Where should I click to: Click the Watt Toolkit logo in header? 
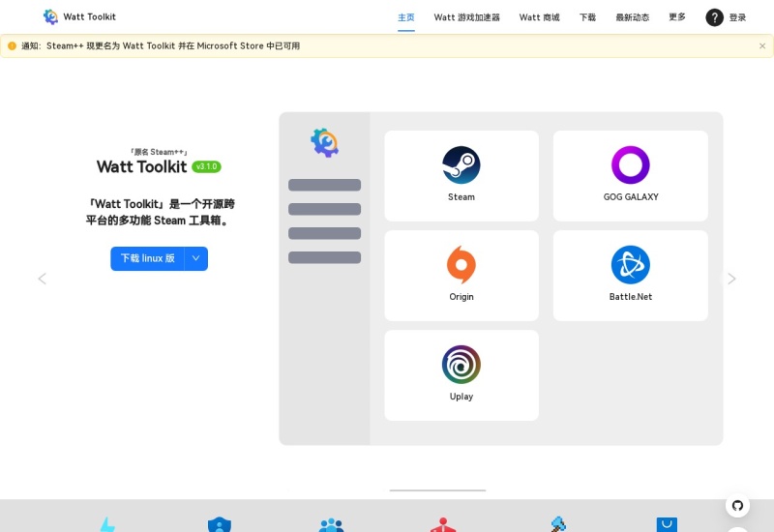pos(51,16)
